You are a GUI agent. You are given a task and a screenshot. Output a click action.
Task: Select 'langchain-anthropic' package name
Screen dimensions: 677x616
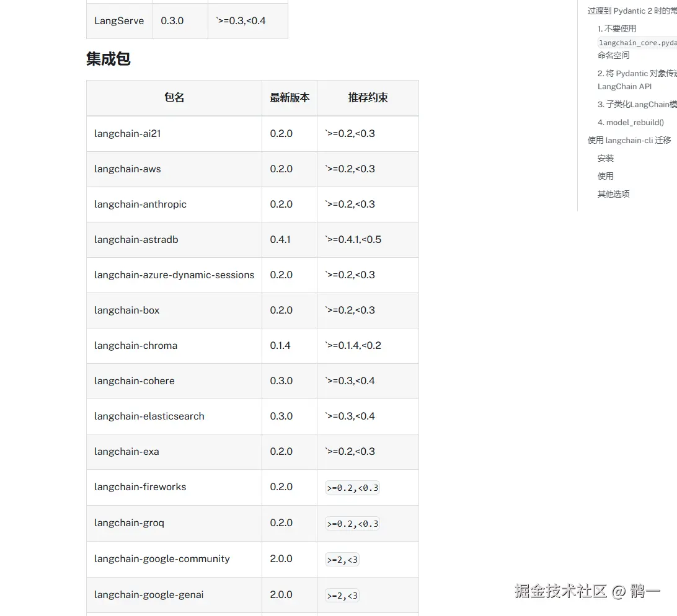[140, 205]
